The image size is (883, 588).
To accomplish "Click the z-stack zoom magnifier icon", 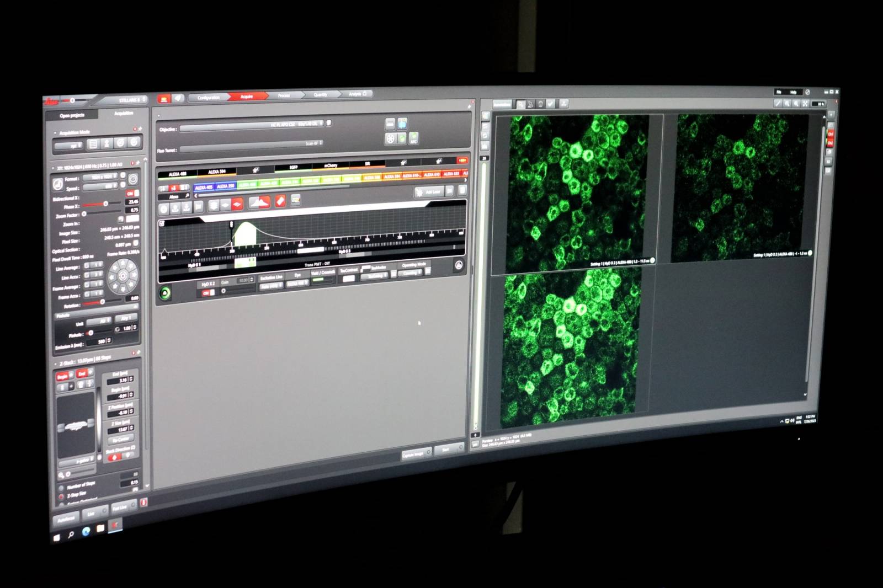I will (61, 475).
